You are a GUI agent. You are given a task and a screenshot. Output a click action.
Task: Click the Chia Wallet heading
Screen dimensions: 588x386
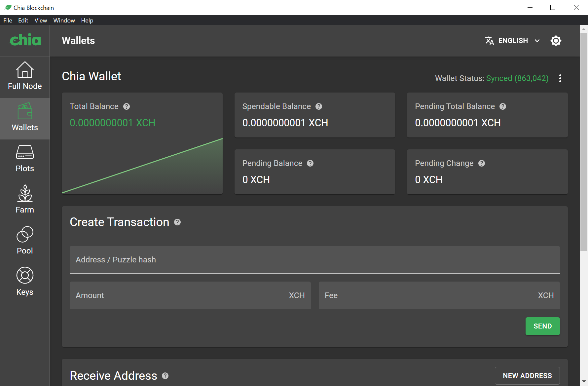(x=92, y=76)
